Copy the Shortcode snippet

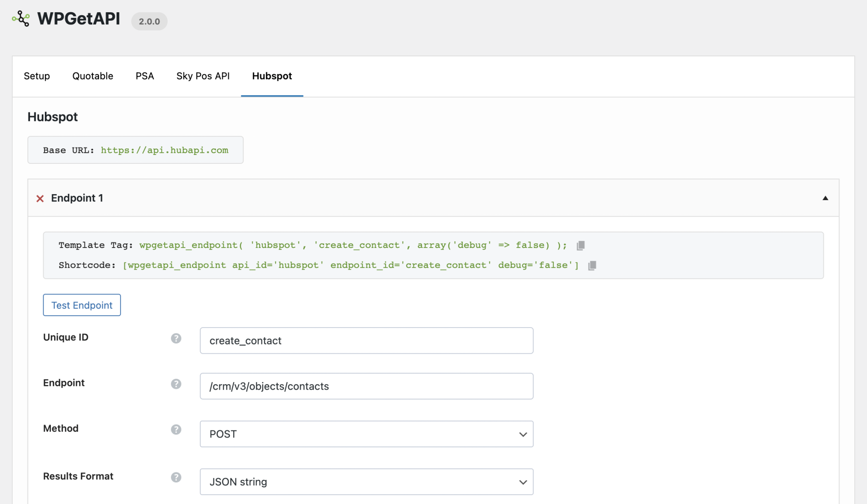click(x=592, y=265)
